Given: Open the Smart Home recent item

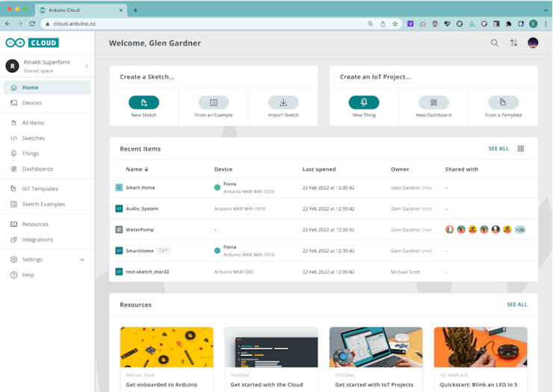Looking at the screenshot, I should click(140, 187).
